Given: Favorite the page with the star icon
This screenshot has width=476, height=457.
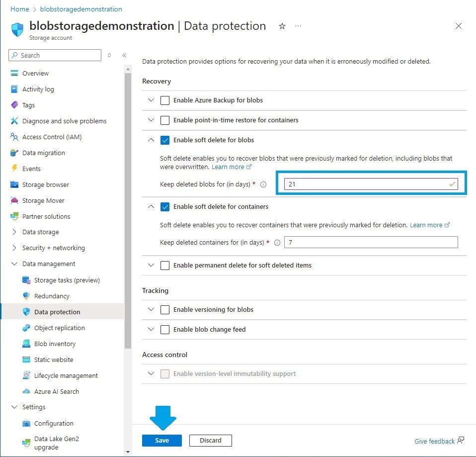Looking at the screenshot, I should (282, 26).
